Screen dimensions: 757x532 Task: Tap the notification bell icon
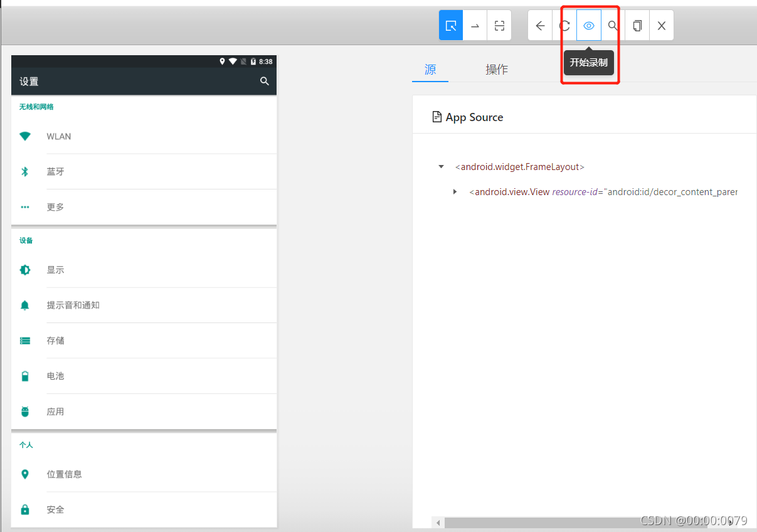pos(25,305)
